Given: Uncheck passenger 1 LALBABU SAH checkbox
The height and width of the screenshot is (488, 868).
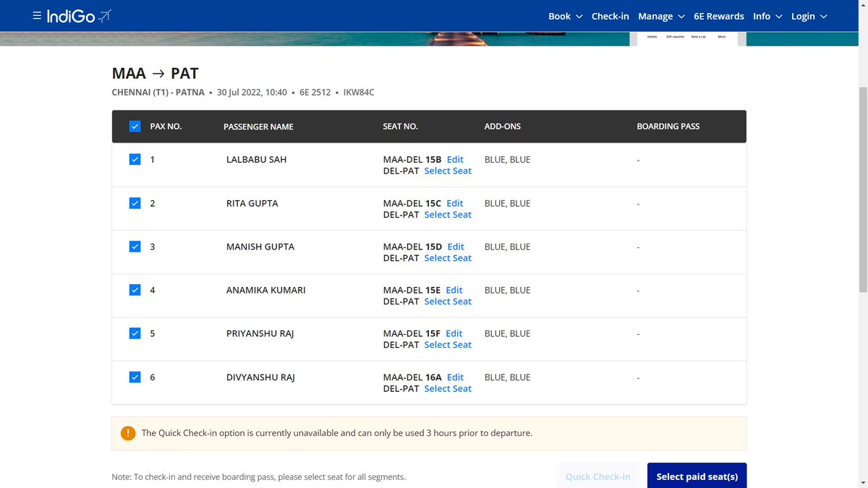Looking at the screenshot, I should point(135,160).
